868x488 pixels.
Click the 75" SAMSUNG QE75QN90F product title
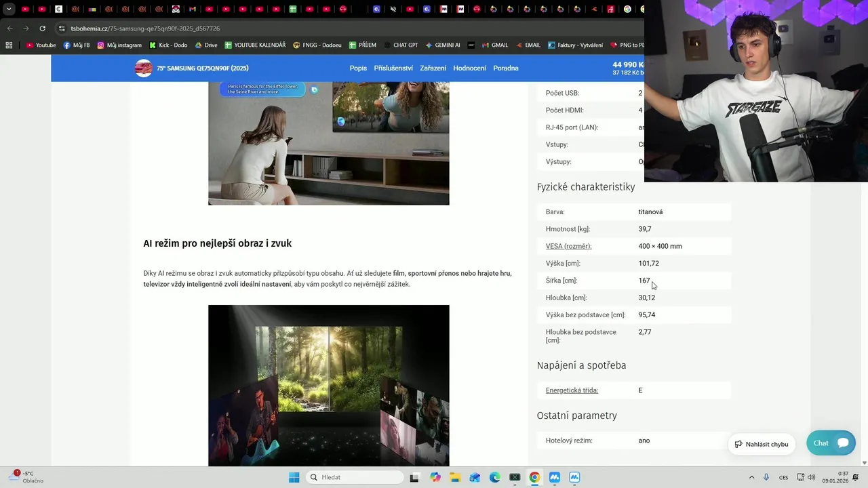[203, 68]
